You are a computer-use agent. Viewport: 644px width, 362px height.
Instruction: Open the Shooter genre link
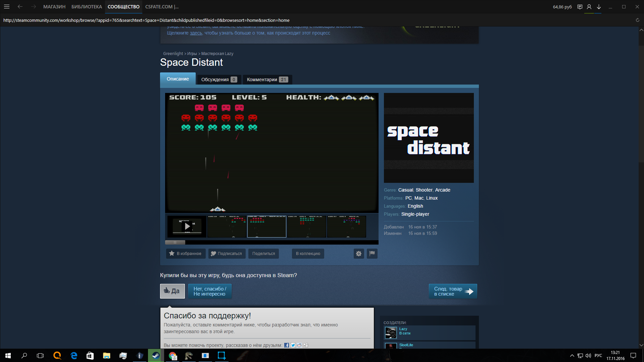pyautogui.click(x=424, y=190)
